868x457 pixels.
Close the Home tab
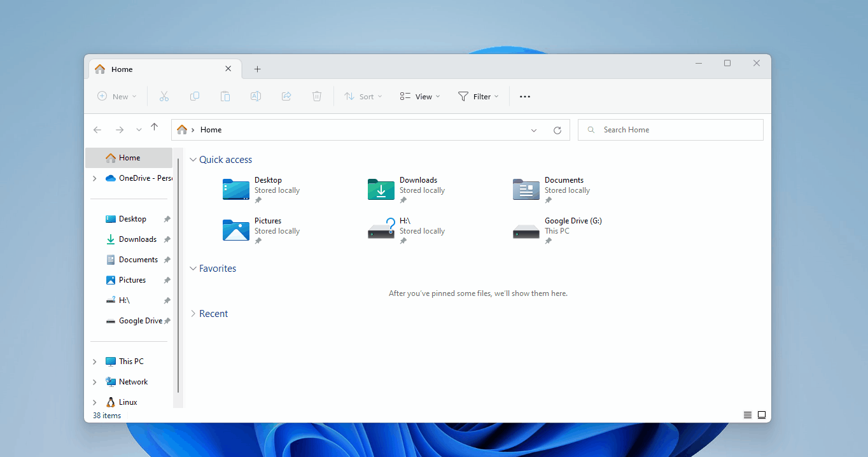pyautogui.click(x=228, y=69)
